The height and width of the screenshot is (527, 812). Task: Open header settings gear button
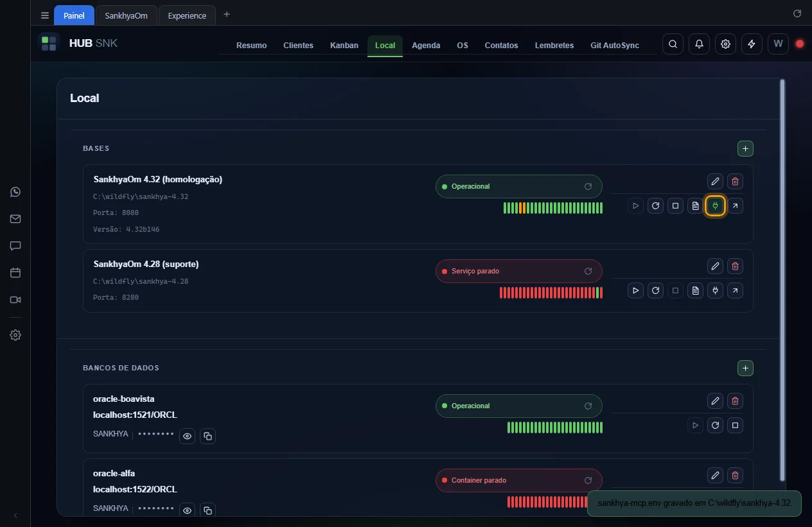(725, 44)
